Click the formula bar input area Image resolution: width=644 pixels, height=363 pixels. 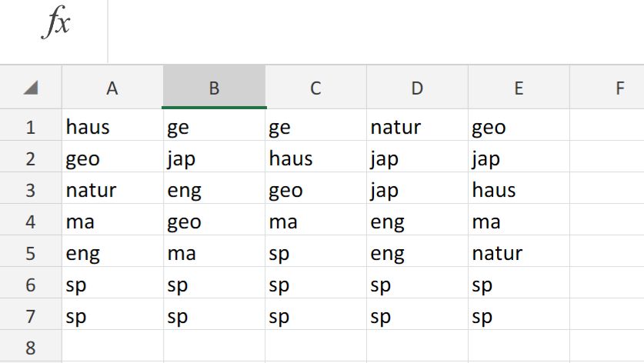375,32
